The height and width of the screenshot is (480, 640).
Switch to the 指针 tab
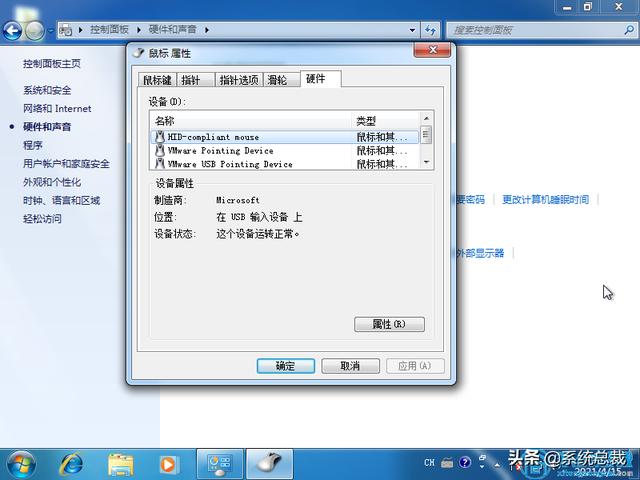(x=195, y=80)
